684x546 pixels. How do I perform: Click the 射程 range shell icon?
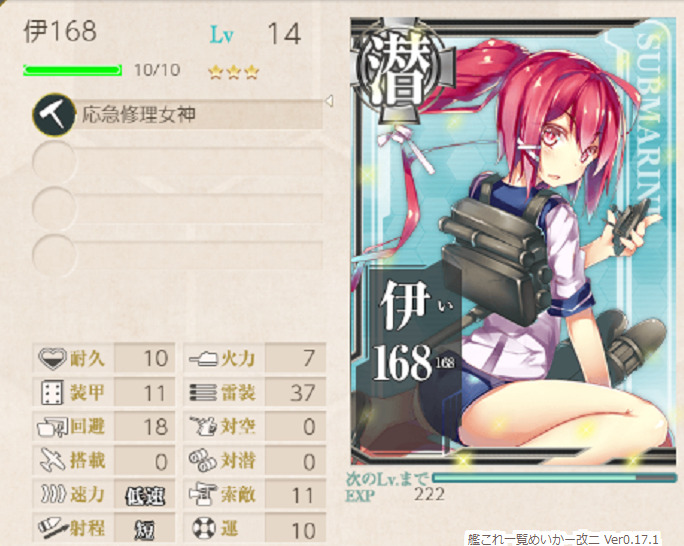click(x=53, y=527)
